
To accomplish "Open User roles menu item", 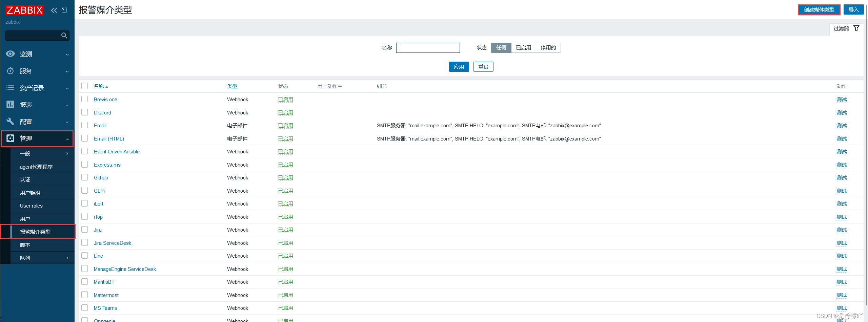I will [43, 206].
